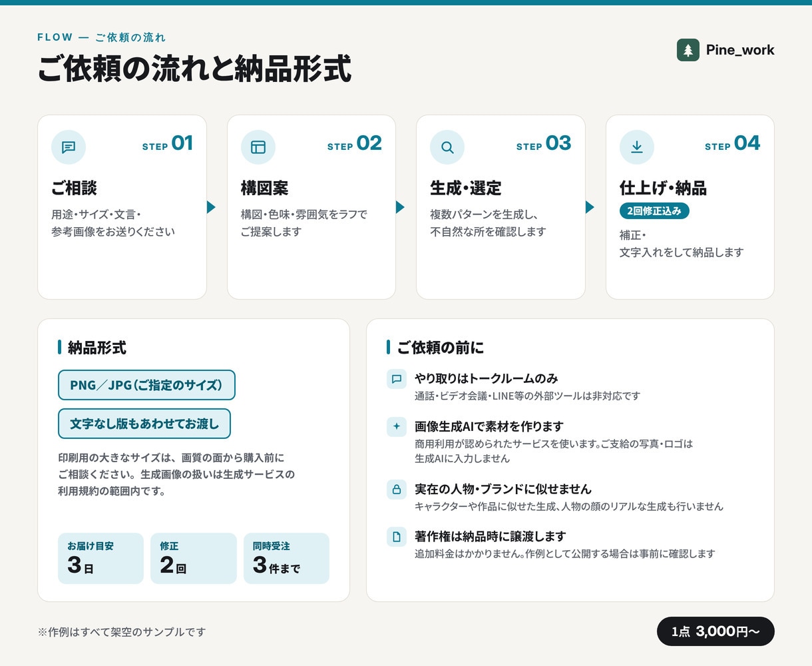
Task: Click the lock icon beside 実在の人物・ブランドに似せません
Action: click(397, 490)
